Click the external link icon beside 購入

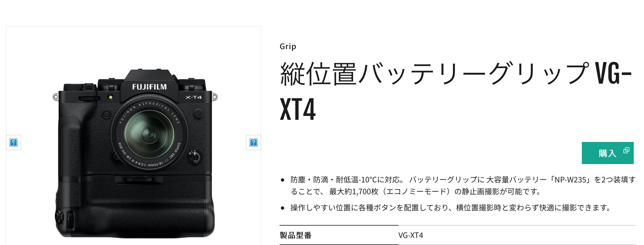[x=626, y=150]
